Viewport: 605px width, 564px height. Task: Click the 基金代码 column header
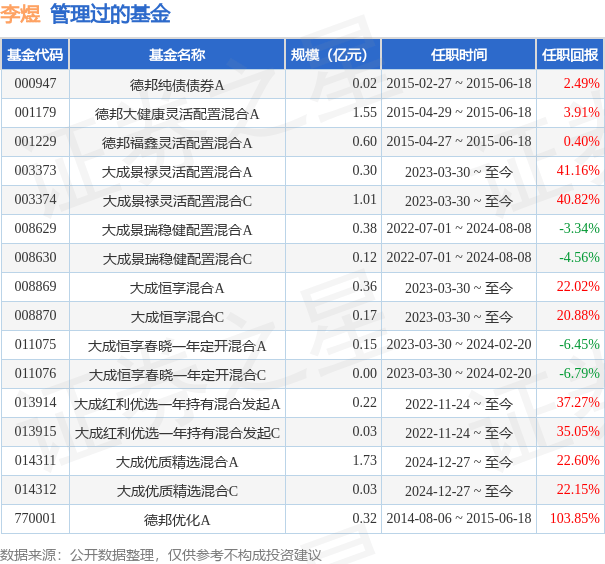point(35,54)
